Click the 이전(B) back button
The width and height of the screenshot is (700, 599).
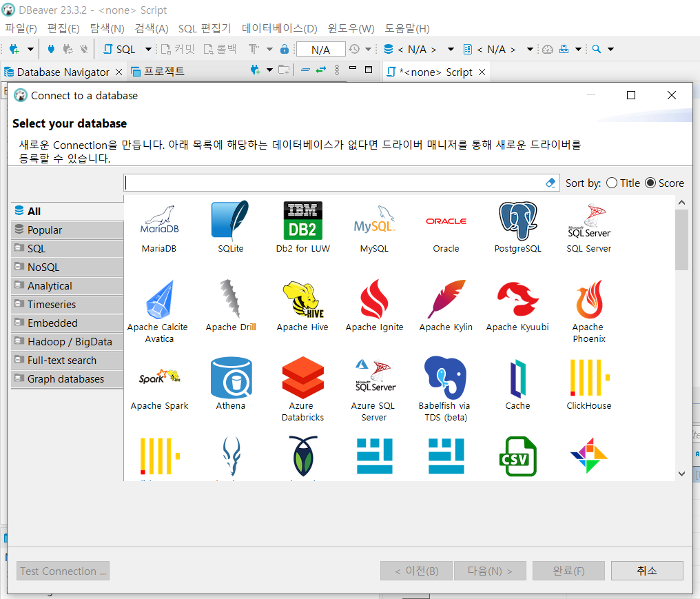coord(417,571)
